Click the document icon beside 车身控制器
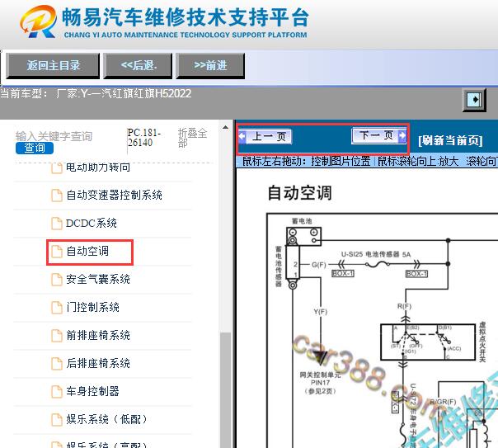Screen dimensions: 498x448 point(57,391)
